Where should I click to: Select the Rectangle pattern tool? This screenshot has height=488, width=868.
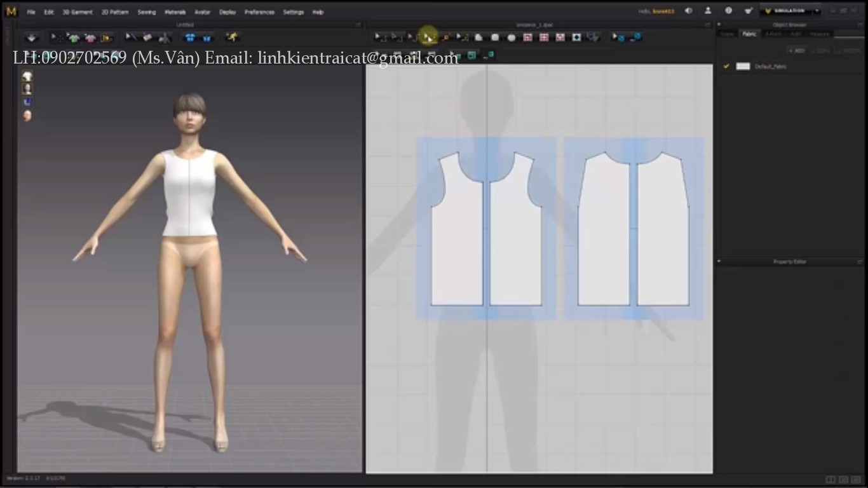pyautogui.click(x=495, y=37)
